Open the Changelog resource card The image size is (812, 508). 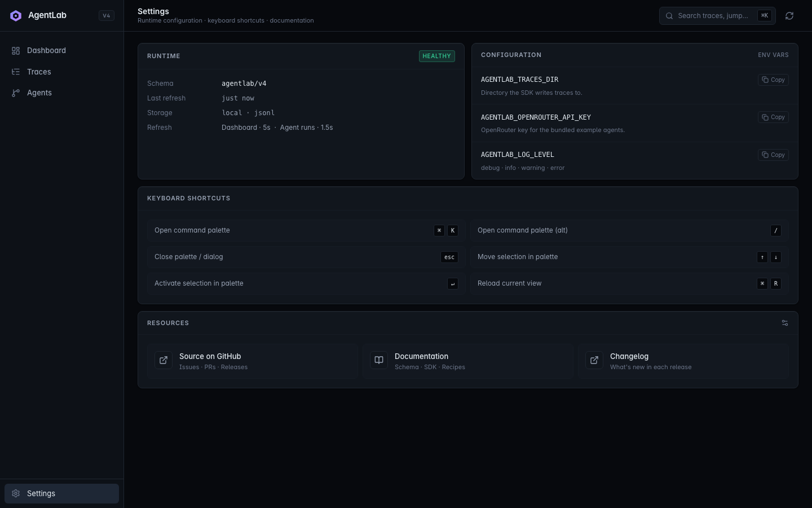(683, 361)
